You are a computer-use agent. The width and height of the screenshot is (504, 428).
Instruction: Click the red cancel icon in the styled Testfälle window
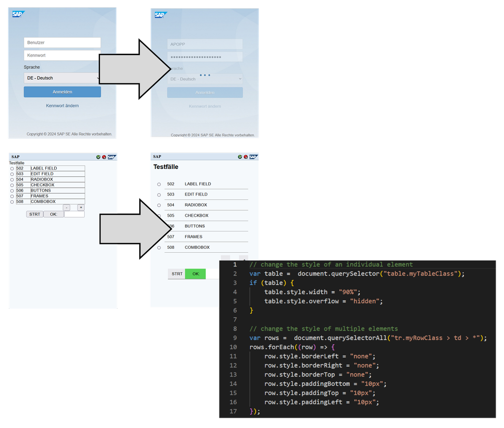pyautogui.click(x=246, y=157)
